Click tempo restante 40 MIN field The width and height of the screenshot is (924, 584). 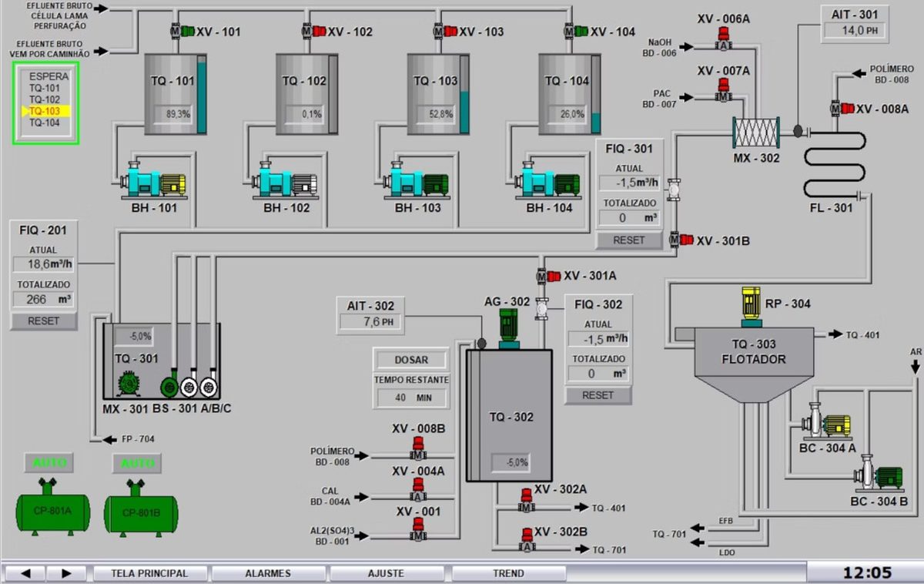pos(411,398)
